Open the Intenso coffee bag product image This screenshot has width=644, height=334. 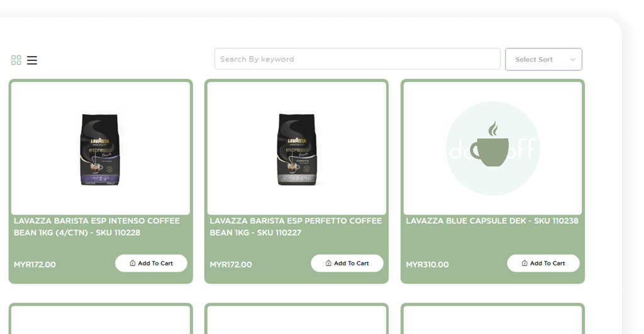pos(100,149)
